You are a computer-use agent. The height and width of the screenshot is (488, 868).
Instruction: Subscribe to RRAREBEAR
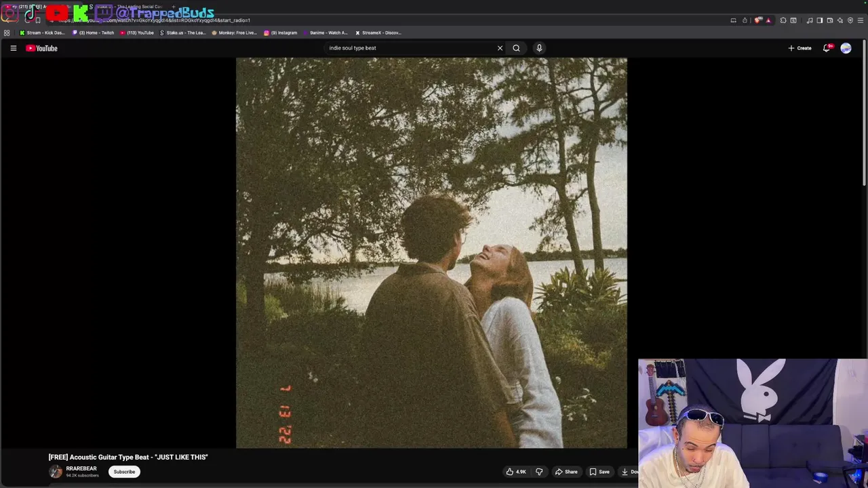pyautogui.click(x=124, y=472)
